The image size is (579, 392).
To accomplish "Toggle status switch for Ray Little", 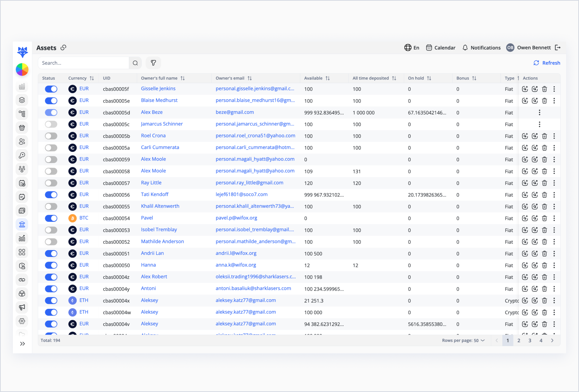I will (x=51, y=183).
